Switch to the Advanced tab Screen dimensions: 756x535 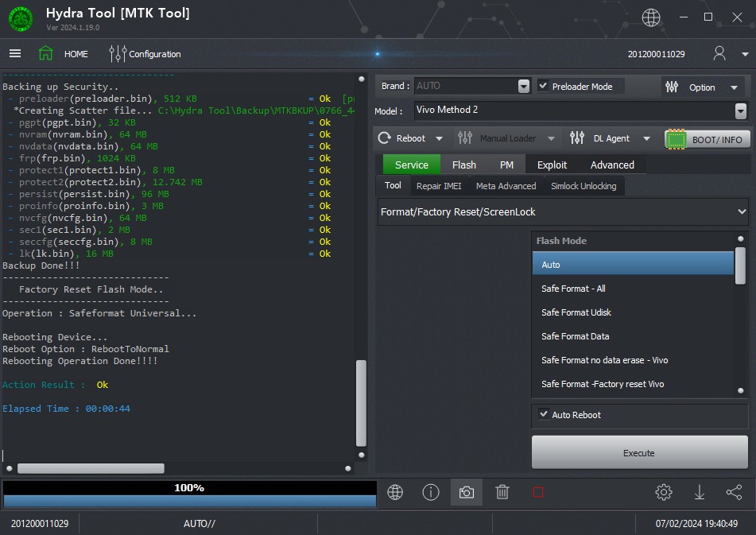coord(612,165)
